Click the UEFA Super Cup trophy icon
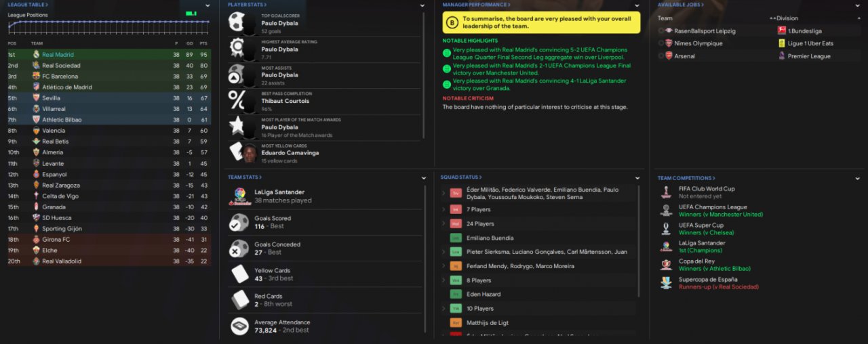Image resolution: width=868 pixels, height=344 pixels. [666, 229]
